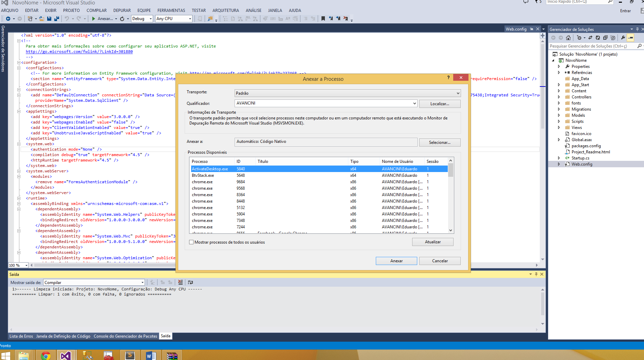
Task: Click the pin icon of the Saída panel
Action: pyautogui.click(x=536, y=274)
